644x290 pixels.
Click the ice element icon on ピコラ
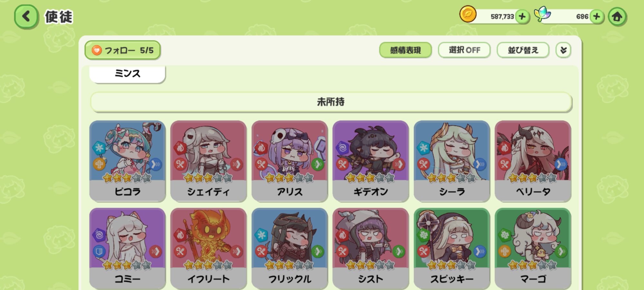(99, 148)
